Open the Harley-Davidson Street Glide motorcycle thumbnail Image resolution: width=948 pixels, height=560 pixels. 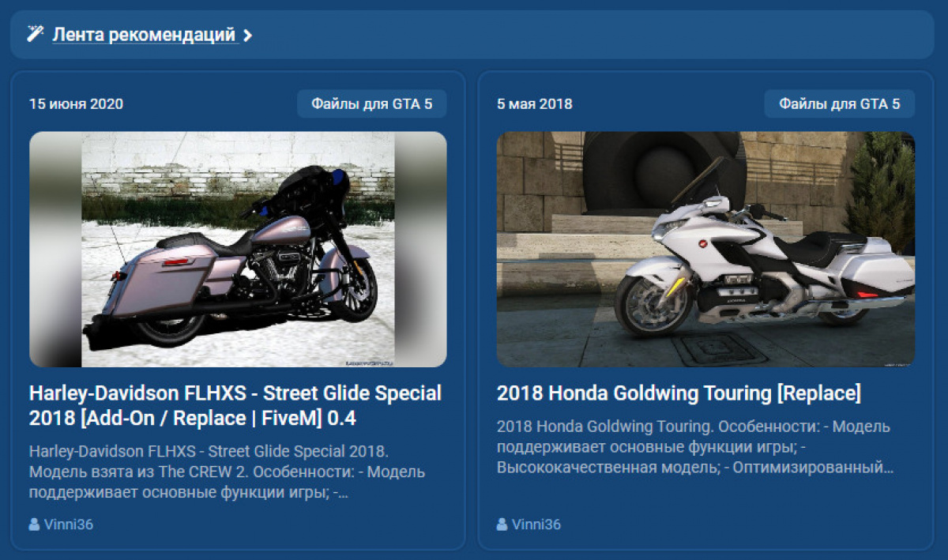tap(238, 250)
